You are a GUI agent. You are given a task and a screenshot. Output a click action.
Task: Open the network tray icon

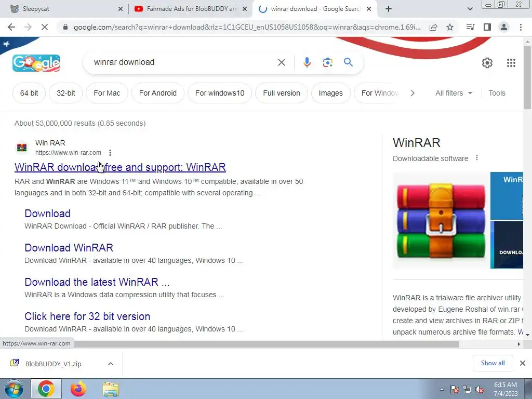click(467, 389)
